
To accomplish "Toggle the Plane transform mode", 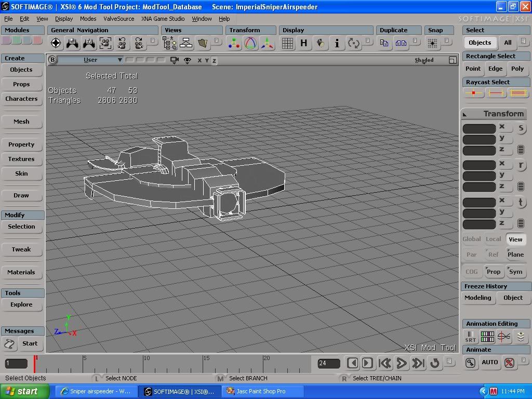I will pyautogui.click(x=515, y=255).
